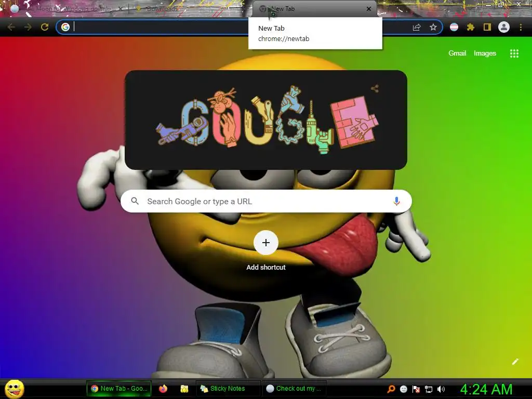Close the New Tab tab
The width and height of the screenshot is (532, 399).
(x=369, y=9)
